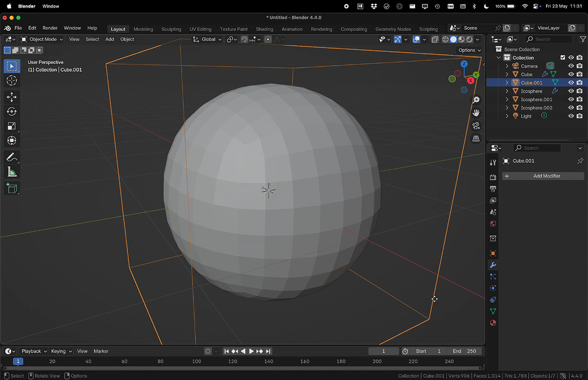Click the blue Z axis gizmo
The height and width of the screenshot is (380, 588).
pos(464,64)
